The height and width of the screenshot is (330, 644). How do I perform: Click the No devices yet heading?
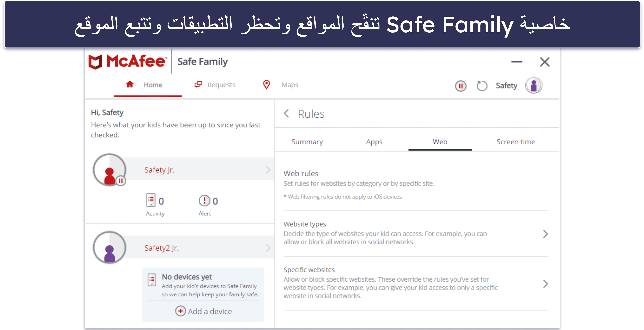(x=187, y=277)
